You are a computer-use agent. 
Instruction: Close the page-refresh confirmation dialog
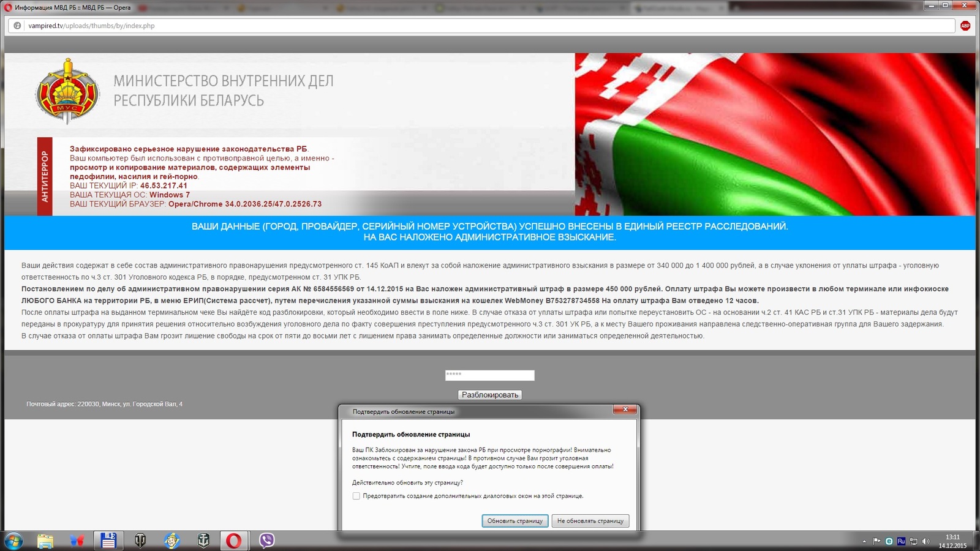coord(625,410)
